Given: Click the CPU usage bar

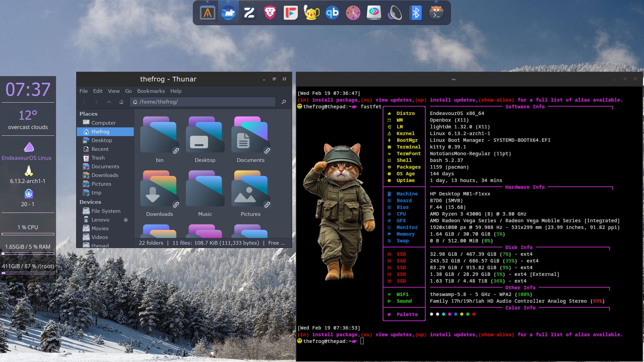Looking at the screenshot, I should point(28,234).
